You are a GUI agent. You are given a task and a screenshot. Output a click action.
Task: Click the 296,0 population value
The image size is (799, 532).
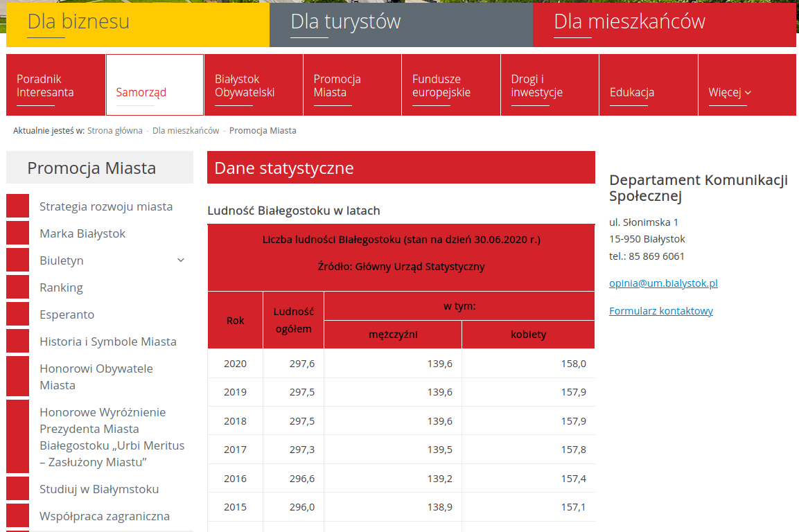302,507
